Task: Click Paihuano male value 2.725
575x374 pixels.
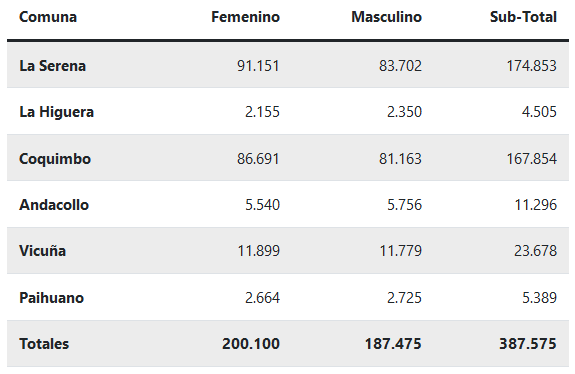Action: 404,297
